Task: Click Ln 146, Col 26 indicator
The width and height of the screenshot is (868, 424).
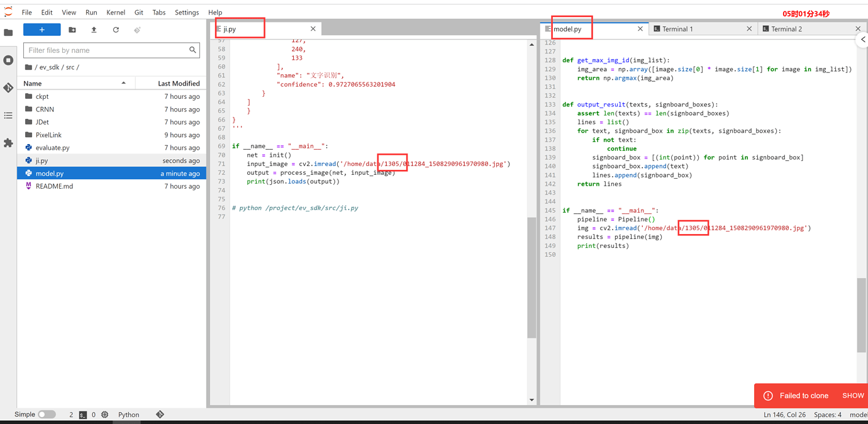Action: point(784,415)
